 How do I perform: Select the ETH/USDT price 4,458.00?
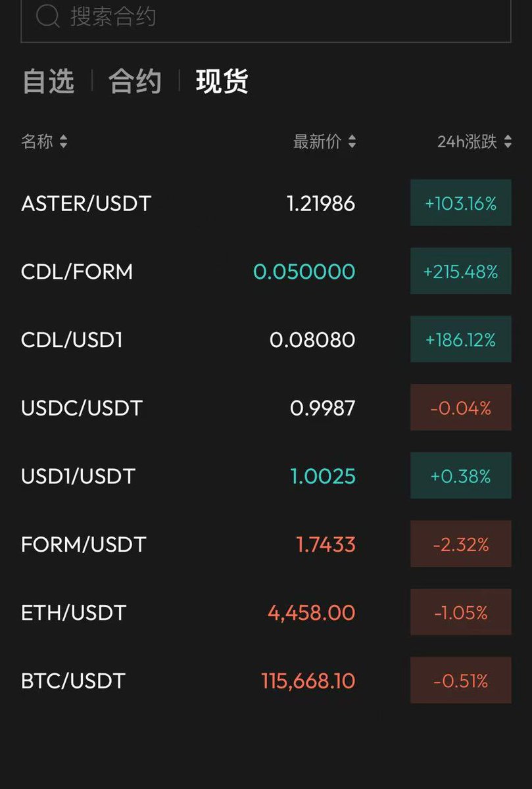coord(311,613)
